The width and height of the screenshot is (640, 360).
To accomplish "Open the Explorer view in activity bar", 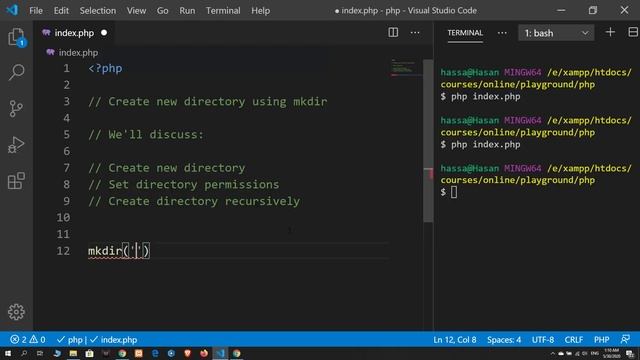I will click(16, 37).
